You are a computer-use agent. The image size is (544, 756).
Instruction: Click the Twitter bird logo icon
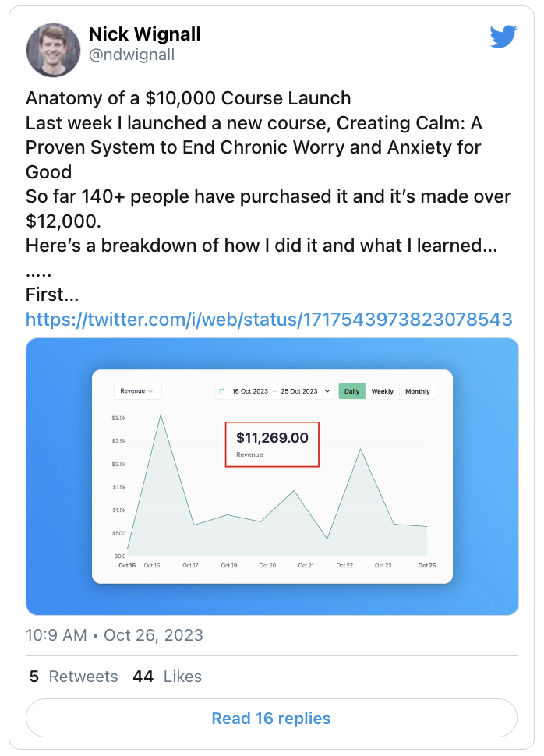tap(503, 37)
